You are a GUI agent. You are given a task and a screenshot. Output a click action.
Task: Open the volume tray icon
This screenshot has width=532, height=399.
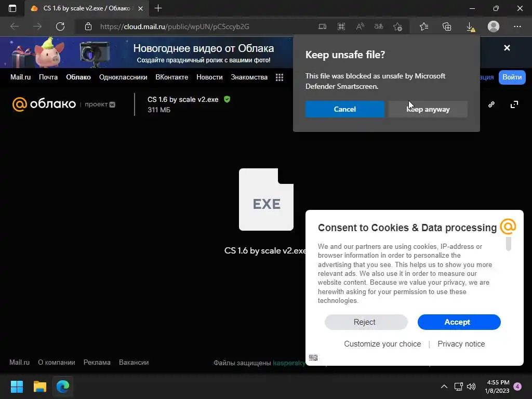(x=471, y=387)
